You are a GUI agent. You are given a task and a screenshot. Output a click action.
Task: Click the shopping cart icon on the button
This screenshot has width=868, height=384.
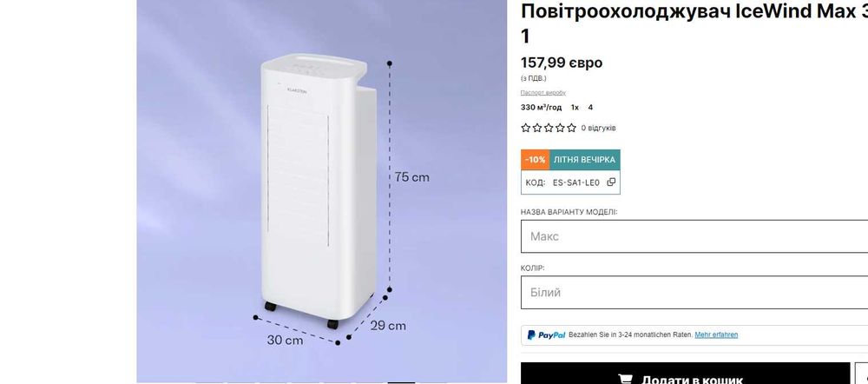point(626,380)
